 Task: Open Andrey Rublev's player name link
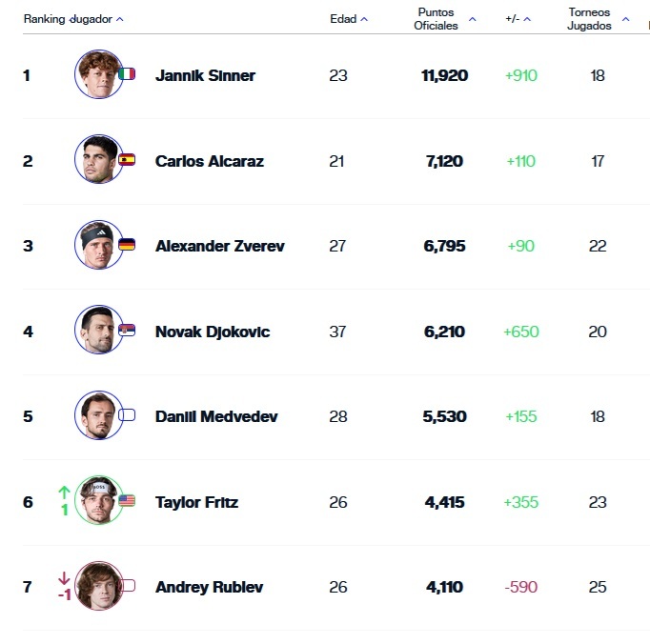point(209,587)
